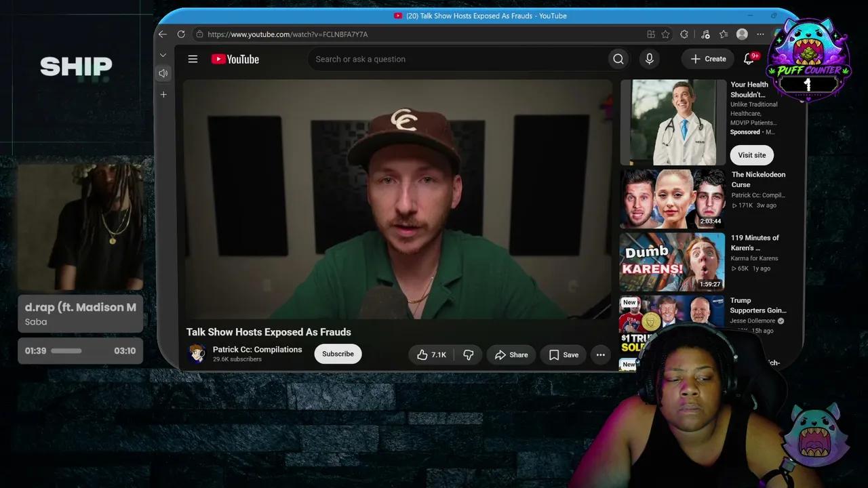Open YouTube notifications bell
868x488 pixels.
coord(749,59)
